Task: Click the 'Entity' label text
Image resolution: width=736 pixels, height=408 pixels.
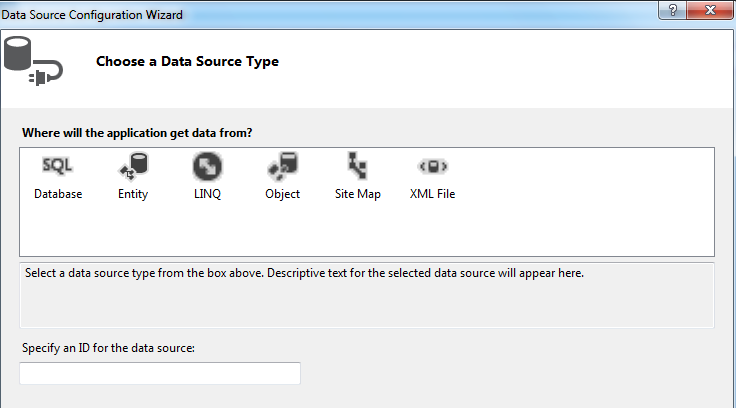Action: click(133, 194)
